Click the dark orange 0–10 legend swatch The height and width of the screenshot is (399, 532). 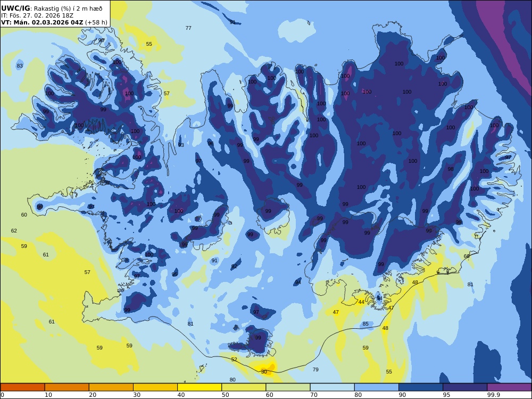tap(22, 387)
